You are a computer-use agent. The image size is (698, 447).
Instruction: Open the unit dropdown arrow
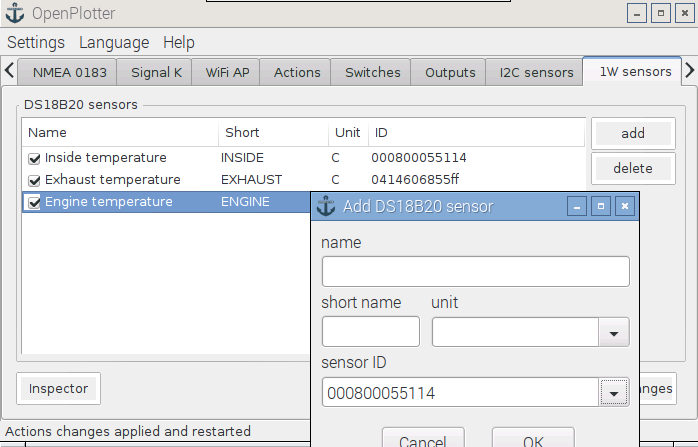[613, 333]
